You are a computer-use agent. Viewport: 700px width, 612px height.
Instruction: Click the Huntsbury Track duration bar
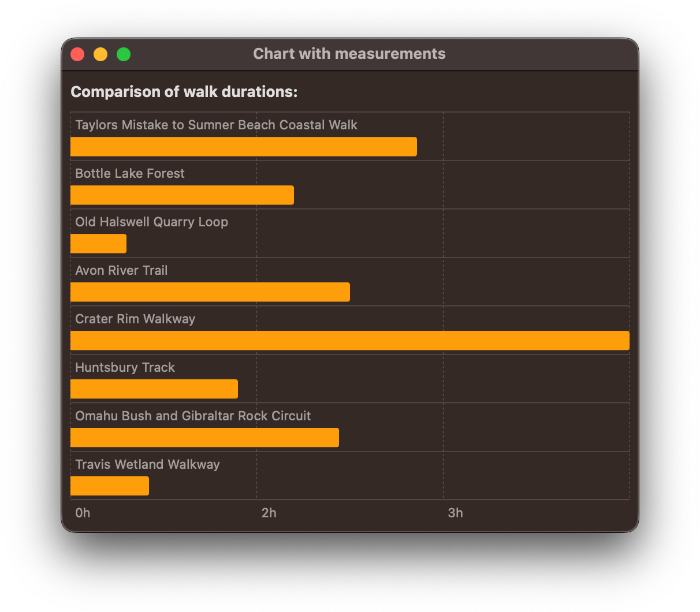pos(154,389)
